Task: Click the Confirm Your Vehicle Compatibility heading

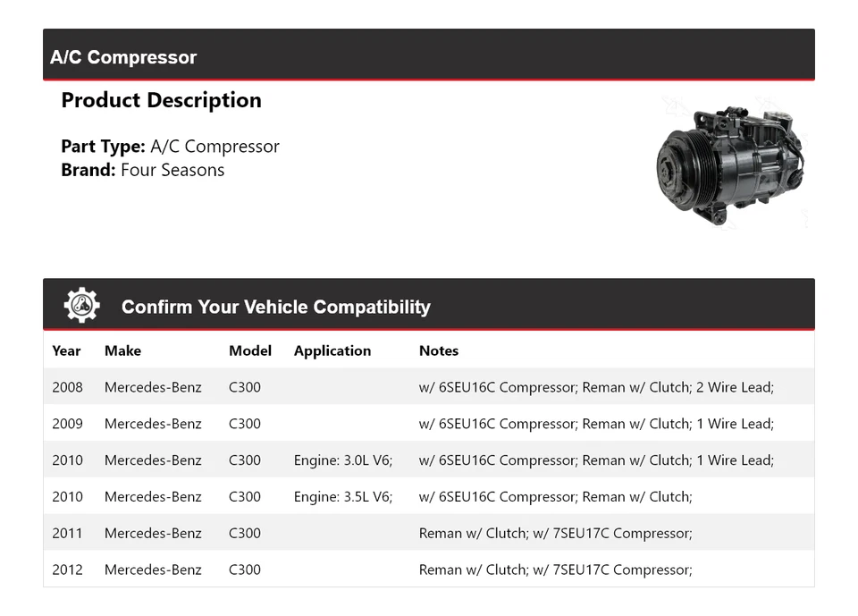Action: point(275,307)
